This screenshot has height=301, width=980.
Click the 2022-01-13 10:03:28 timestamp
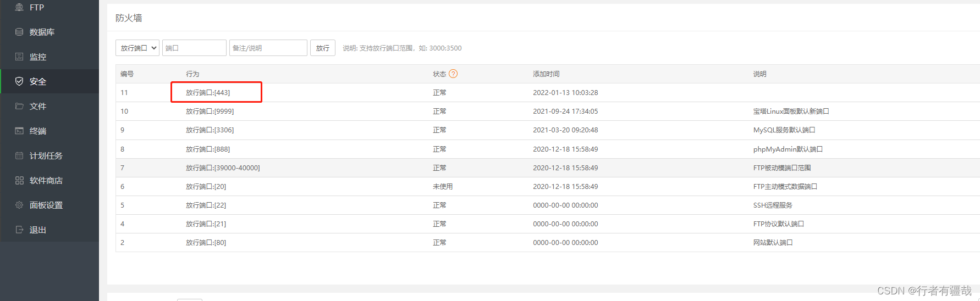(x=565, y=92)
